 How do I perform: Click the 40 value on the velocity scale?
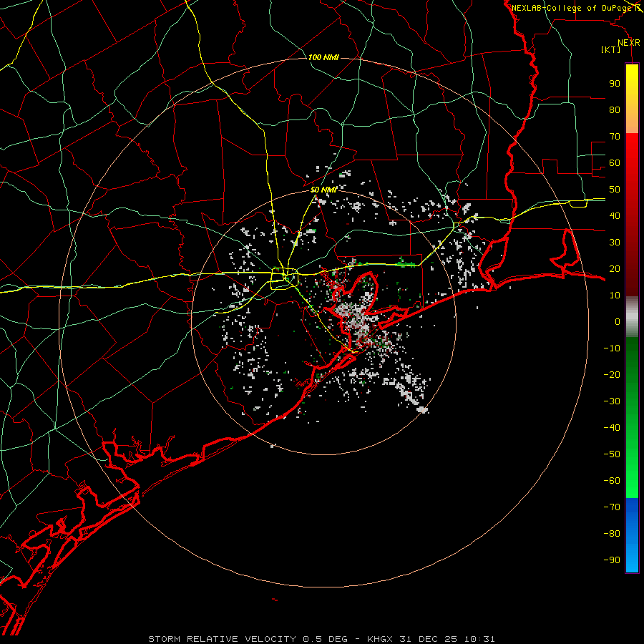[615, 216]
